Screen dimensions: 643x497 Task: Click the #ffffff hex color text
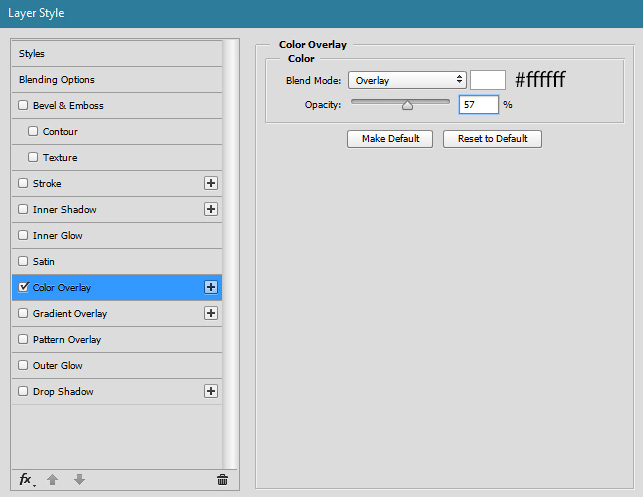tap(540, 80)
